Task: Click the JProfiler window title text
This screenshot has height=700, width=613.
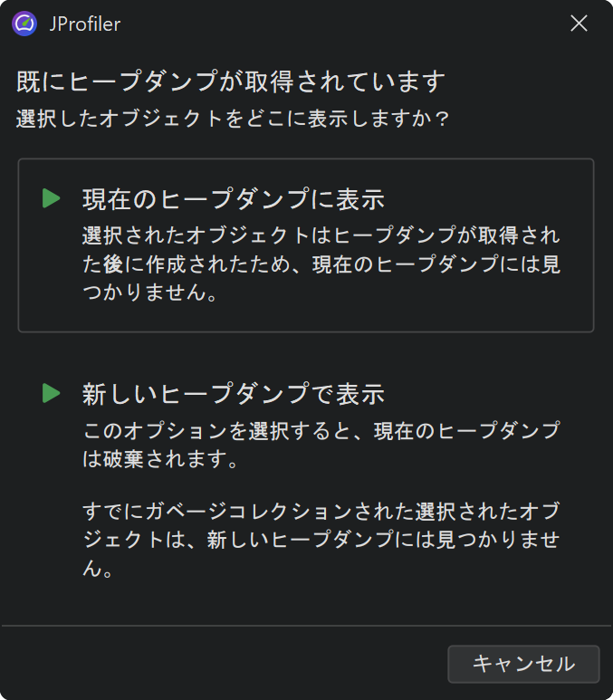Action: pos(84,24)
